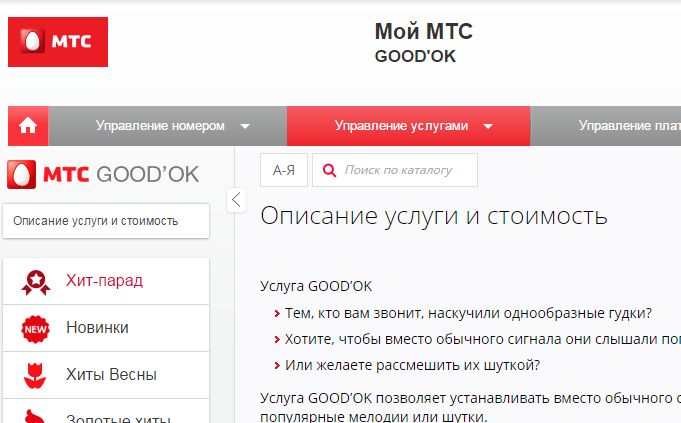Click the red MTS logo in header

[x=58, y=42]
